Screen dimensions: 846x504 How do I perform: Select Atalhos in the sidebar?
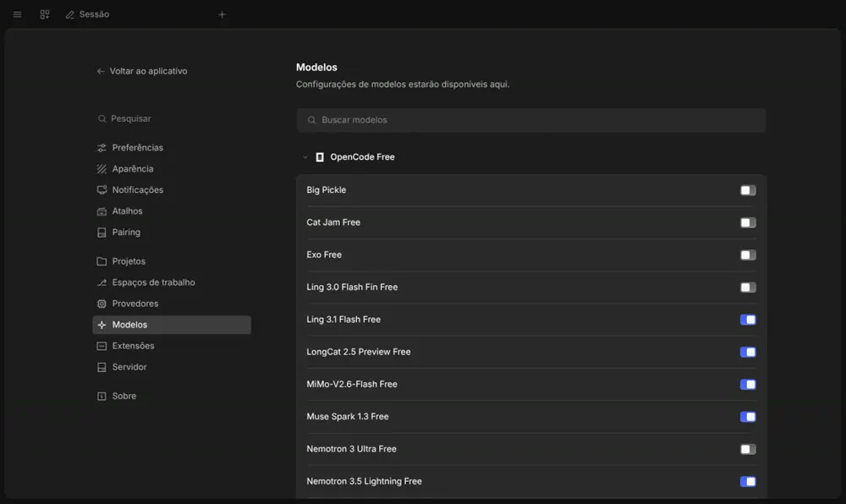[x=172, y=211]
